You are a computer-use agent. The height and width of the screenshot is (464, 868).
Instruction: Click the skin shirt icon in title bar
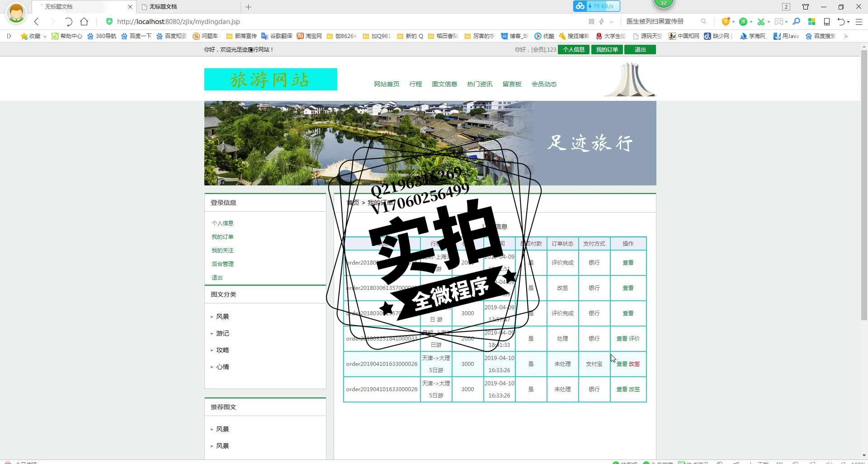click(806, 7)
